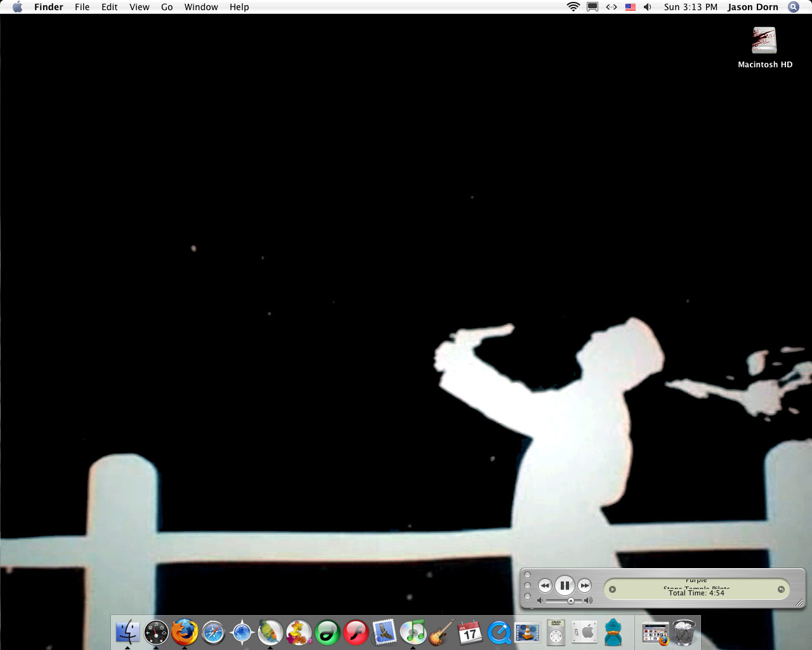Open the Displays menu bar icon
This screenshot has height=650, width=812.
(593, 7)
